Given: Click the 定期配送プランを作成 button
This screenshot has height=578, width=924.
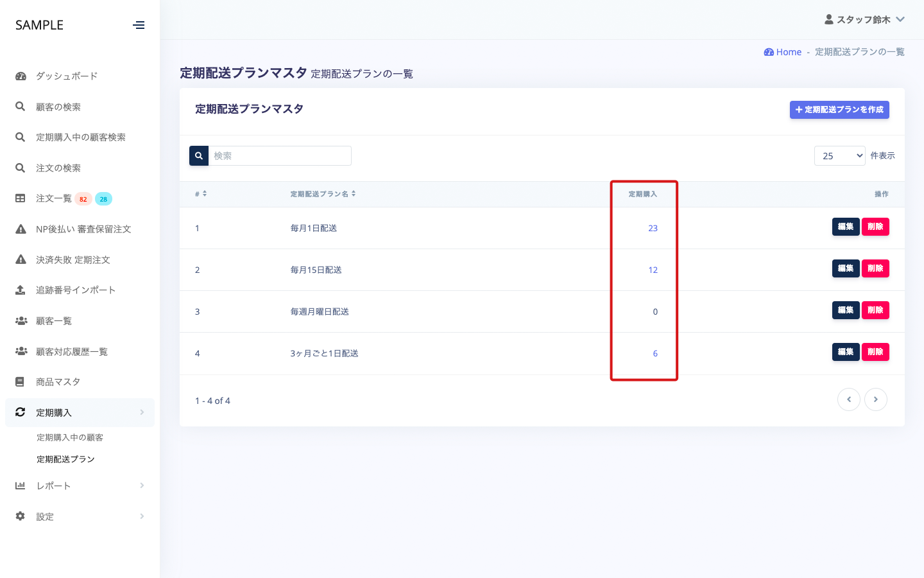Looking at the screenshot, I should 839,110.
